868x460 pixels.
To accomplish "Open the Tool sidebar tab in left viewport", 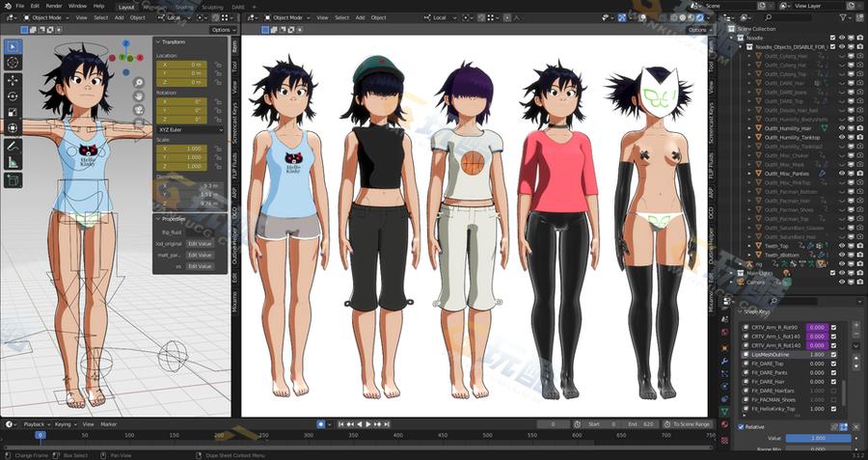I will point(234,67).
